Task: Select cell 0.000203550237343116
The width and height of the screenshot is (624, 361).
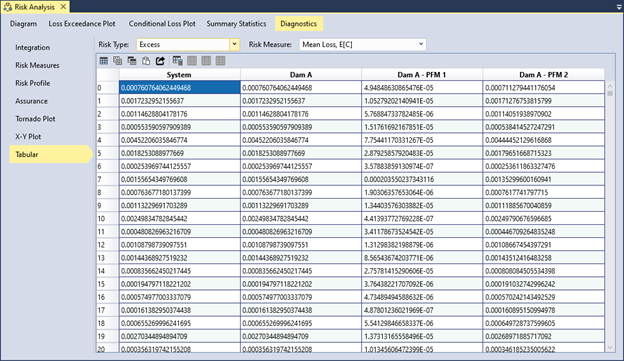Action: click(422, 179)
